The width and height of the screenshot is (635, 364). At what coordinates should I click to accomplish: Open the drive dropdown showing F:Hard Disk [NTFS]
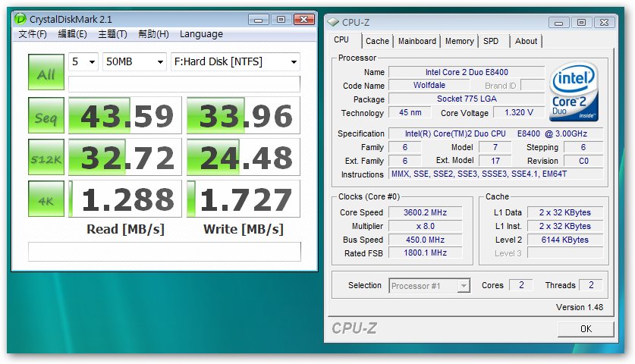point(235,61)
